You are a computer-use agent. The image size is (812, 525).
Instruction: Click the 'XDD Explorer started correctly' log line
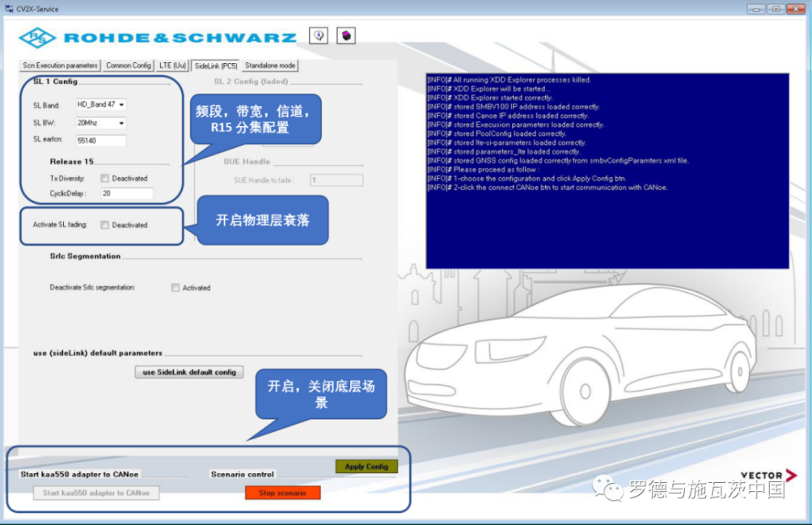490,97
